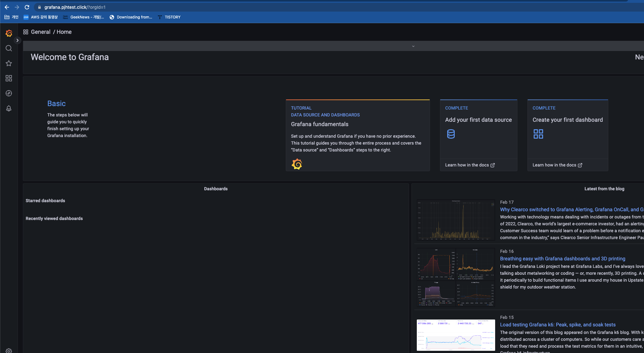Open Load testing Grafana k6 blog post
The height and width of the screenshot is (353, 644).
[x=558, y=325]
